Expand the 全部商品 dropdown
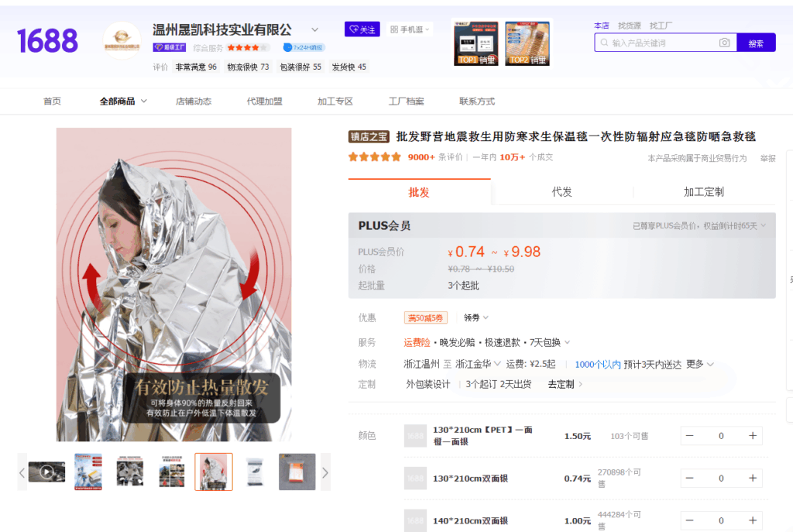This screenshot has width=793, height=532. click(123, 101)
